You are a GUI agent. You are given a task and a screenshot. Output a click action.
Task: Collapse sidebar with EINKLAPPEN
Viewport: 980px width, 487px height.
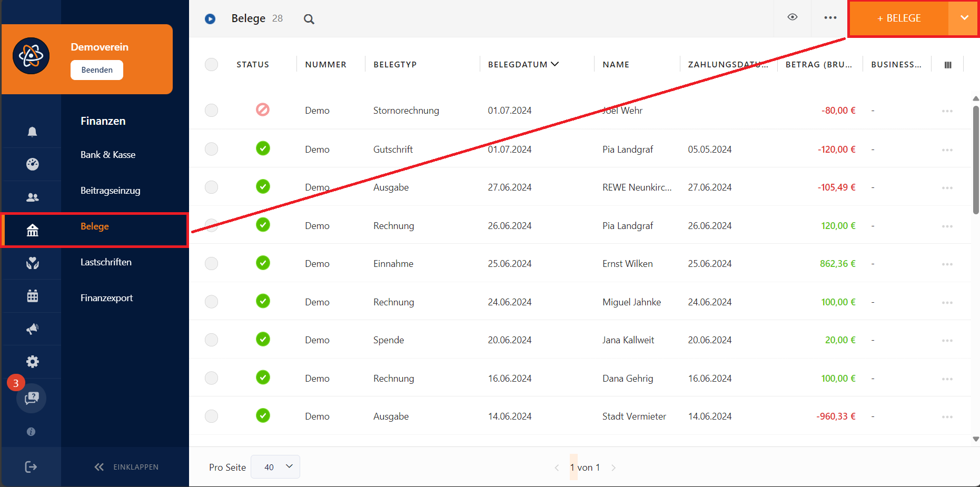[126, 467]
